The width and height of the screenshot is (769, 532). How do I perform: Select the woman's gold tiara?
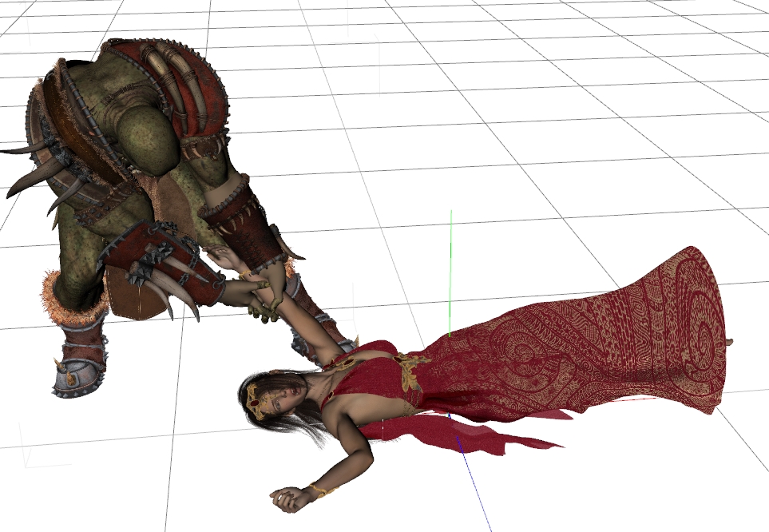pyautogui.click(x=255, y=403)
